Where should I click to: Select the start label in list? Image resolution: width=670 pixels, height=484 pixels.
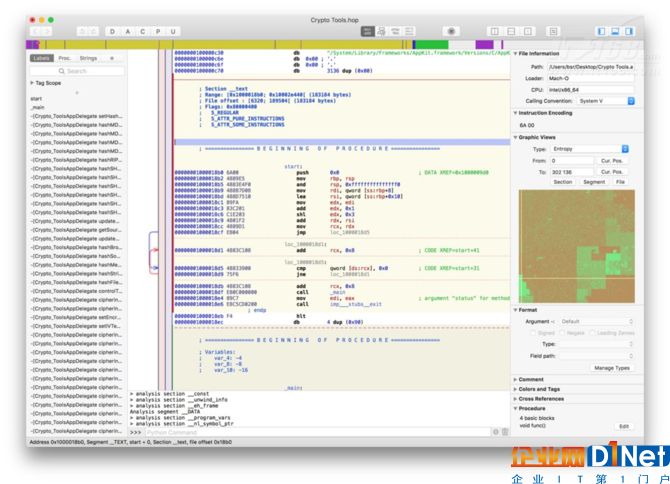[x=36, y=99]
